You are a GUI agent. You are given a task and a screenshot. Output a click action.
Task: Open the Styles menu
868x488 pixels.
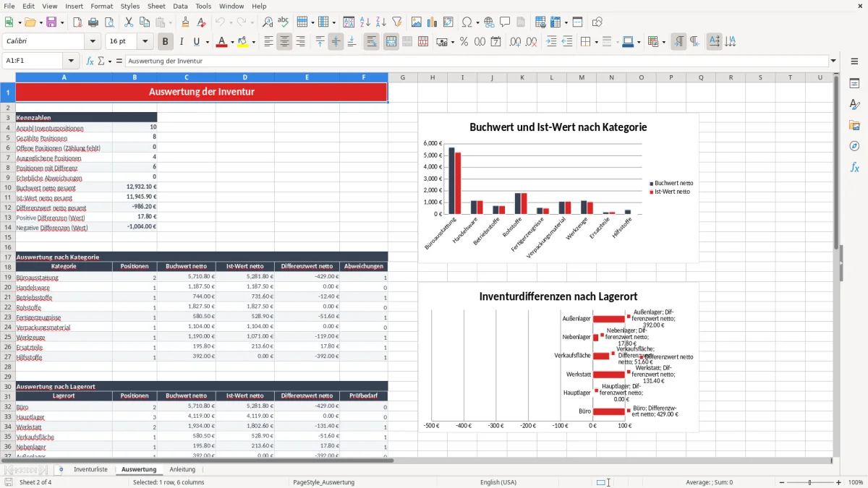pyautogui.click(x=130, y=6)
